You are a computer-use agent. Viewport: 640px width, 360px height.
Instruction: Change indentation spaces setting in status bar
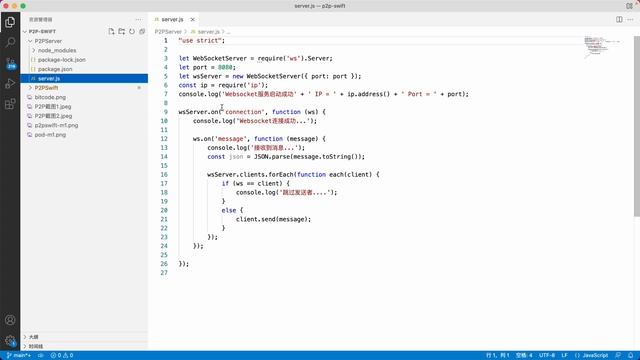point(524,356)
